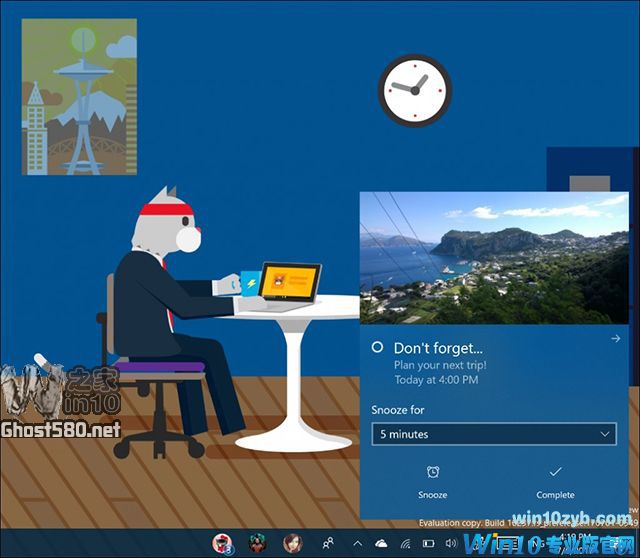The image size is (640, 558).
Task: Open the Wi-Fi network tray icon
Action: click(x=405, y=543)
